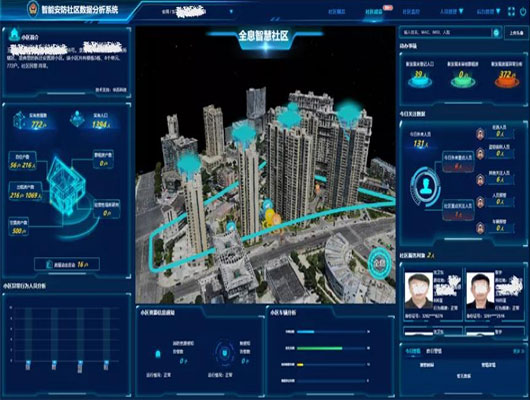Switch to the 昨日警情 tab

click(x=434, y=351)
